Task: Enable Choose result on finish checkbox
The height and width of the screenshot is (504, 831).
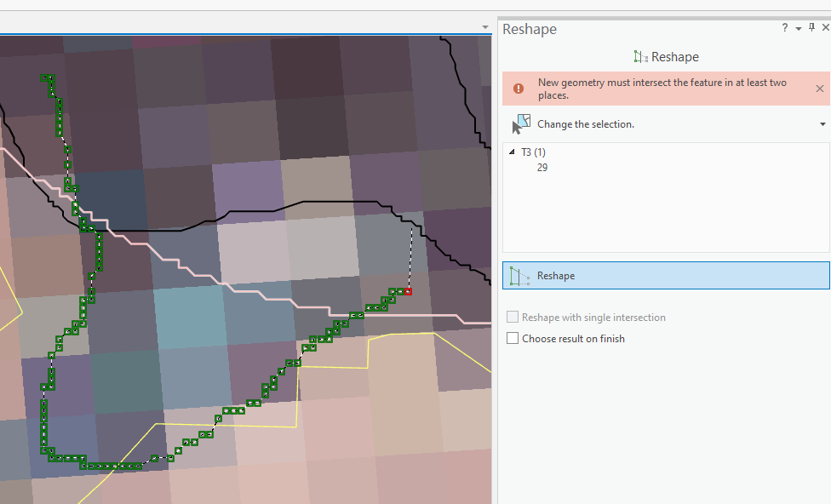Action: tap(513, 338)
